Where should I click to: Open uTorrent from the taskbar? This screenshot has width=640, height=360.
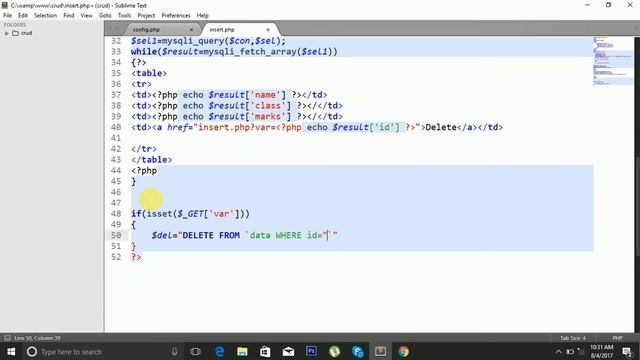tap(334, 351)
